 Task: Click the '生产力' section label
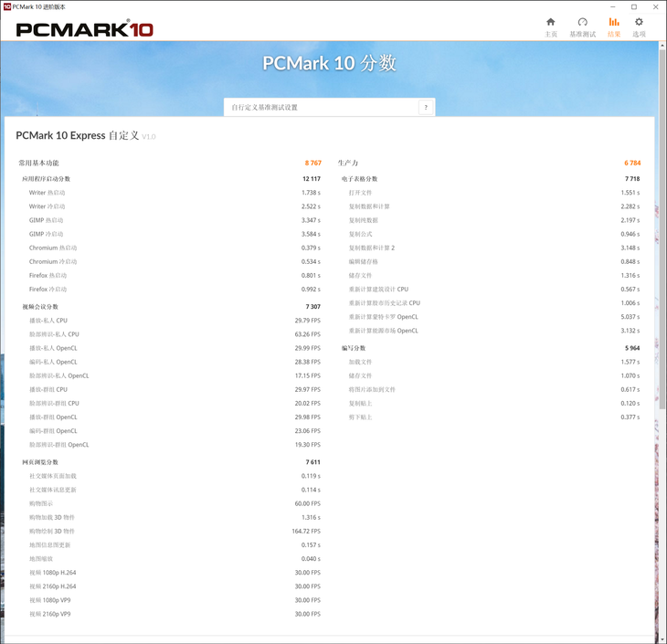coord(348,163)
